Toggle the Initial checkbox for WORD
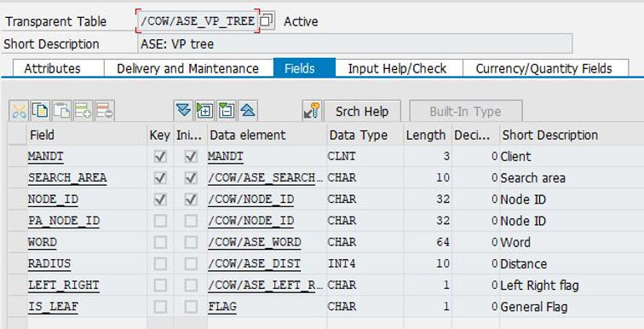 click(x=191, y=242)
